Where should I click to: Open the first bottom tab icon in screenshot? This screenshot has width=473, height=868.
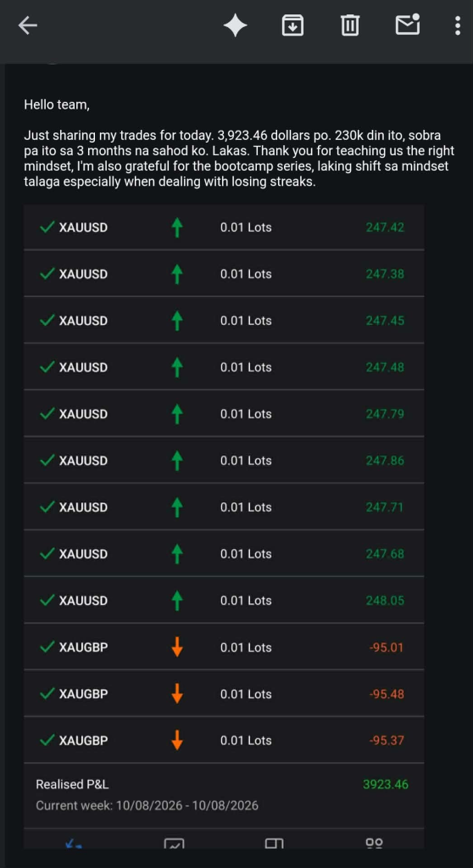click(x=74, y=843)
